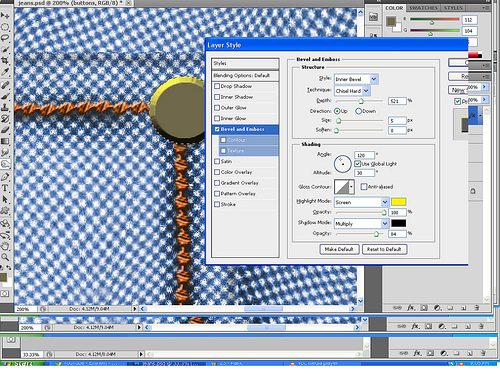Image resolution: width=500 pixels, height=375 pixels.
Task: Pick the black shadow color swatch
Action: [x=398, y=223]
